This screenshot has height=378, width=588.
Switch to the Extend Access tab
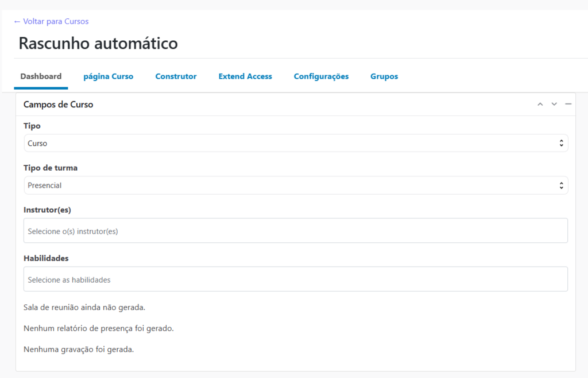pos(245,76)
